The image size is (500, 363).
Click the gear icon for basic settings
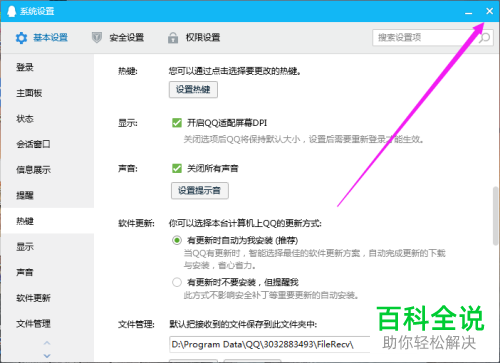[21, 38]
